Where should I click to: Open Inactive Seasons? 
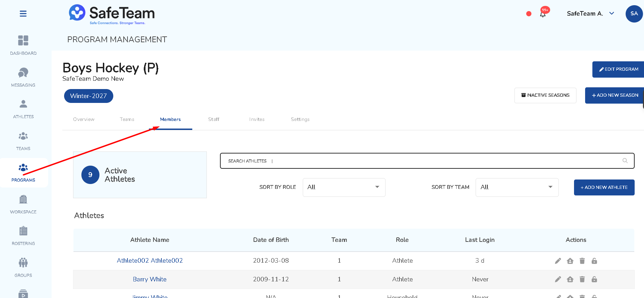pos(545,95)
